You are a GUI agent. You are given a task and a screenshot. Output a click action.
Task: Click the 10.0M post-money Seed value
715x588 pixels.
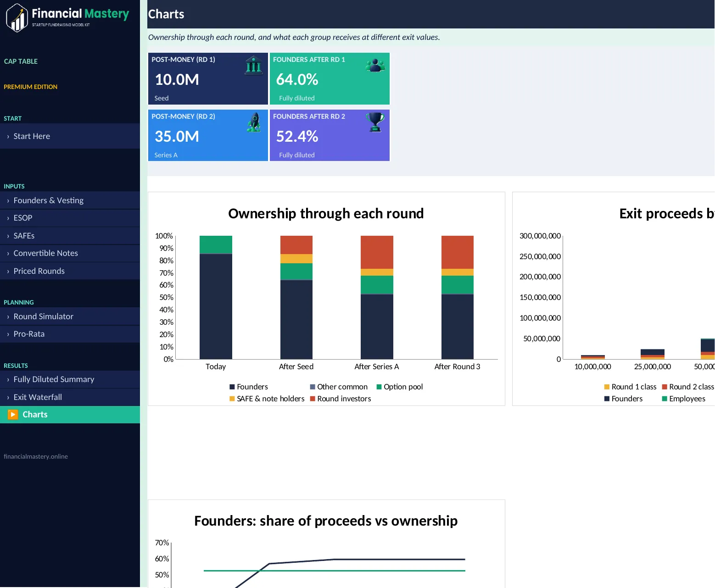click(177, 80)
